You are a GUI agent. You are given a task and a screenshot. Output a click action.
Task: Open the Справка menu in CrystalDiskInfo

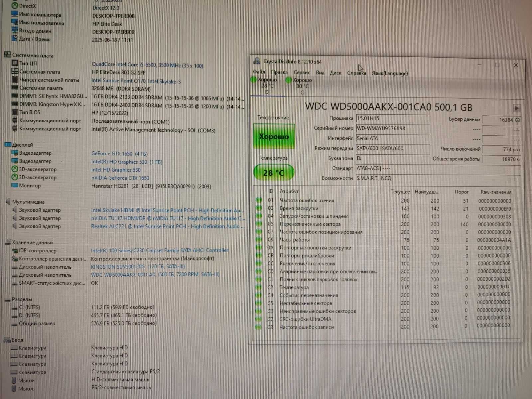tap(356, 73)
